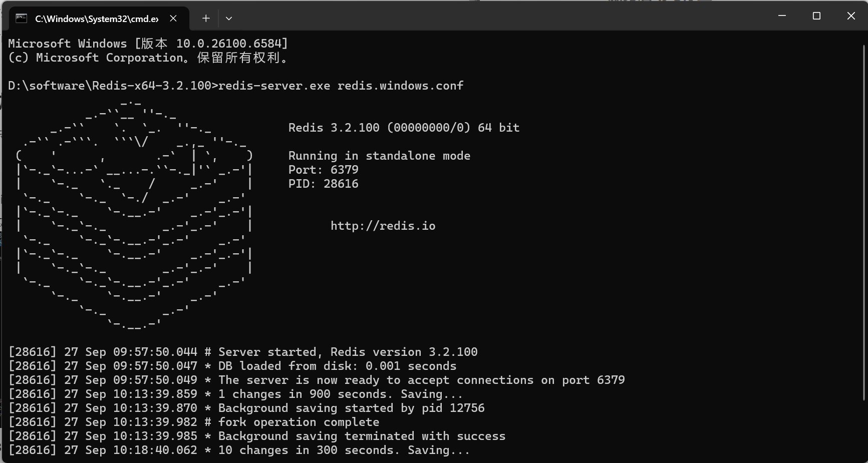Viewport: 868px width, 463px height.
Task: Click the text 'Microsoft Windows [版本 10.0.26100.6584]'
Action: [x=148, y=44]
